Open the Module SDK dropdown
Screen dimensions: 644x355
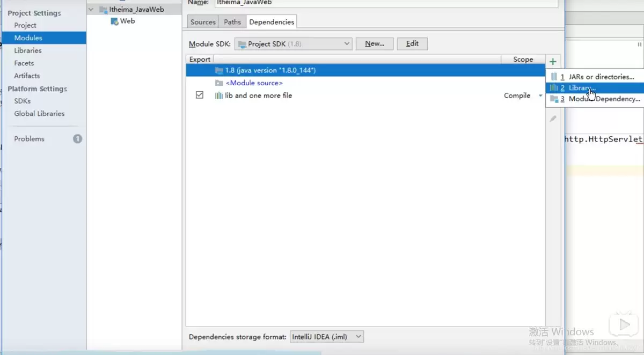point(293,44)
